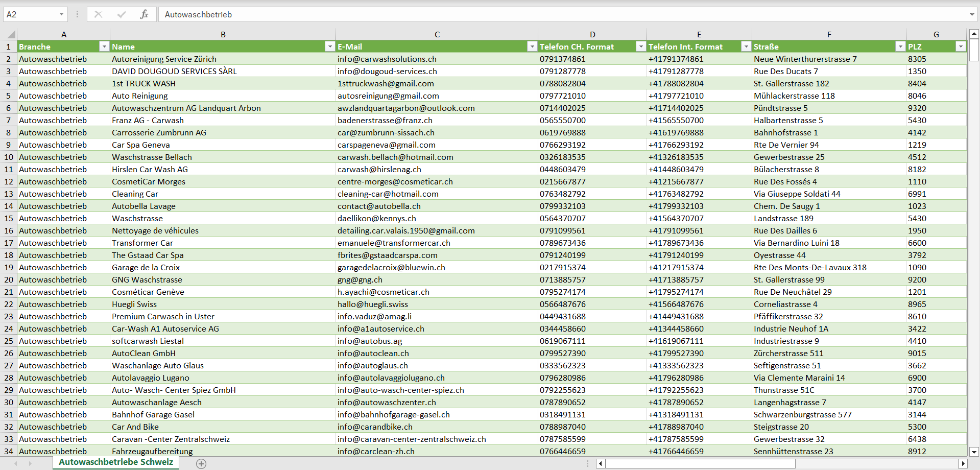
Task: Click cell 'Nettoyage de véhicules'
Action: point(223,230)
